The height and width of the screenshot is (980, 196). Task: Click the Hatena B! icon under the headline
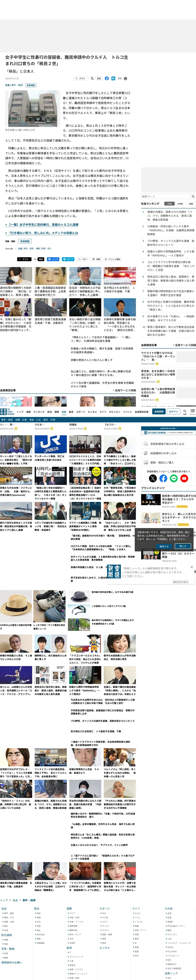pyautogui.click(x=113, y=78)
